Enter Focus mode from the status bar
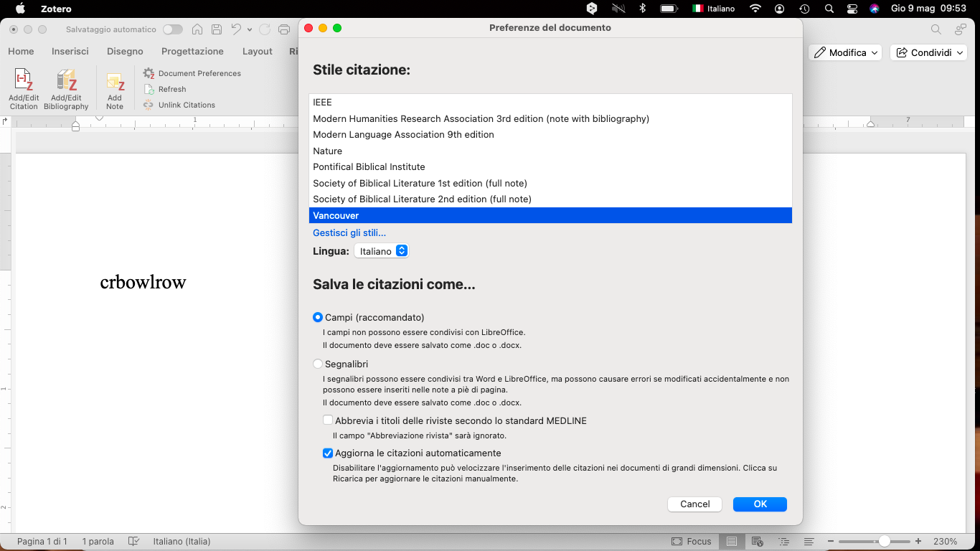 [692, 542]
